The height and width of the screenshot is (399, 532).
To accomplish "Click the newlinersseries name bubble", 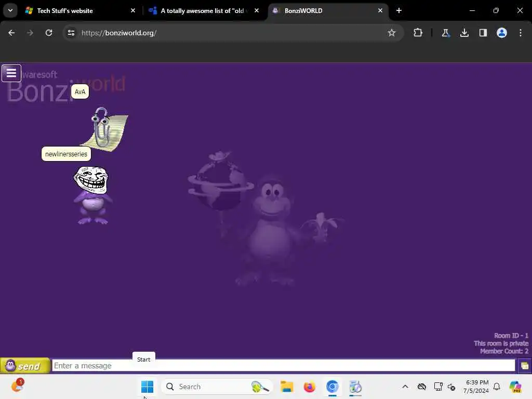I will click(x=66, y=154).
